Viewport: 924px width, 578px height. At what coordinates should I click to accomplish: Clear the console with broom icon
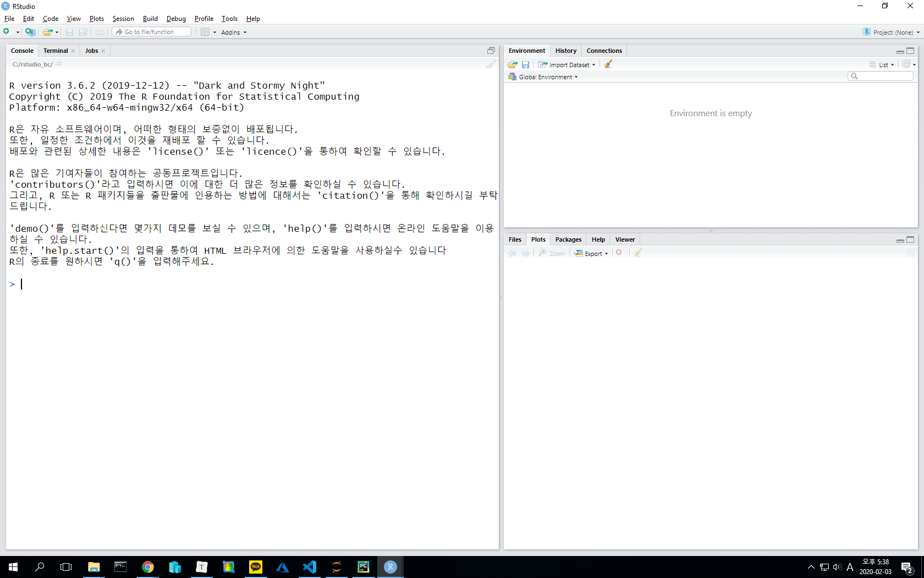(491, 64)
